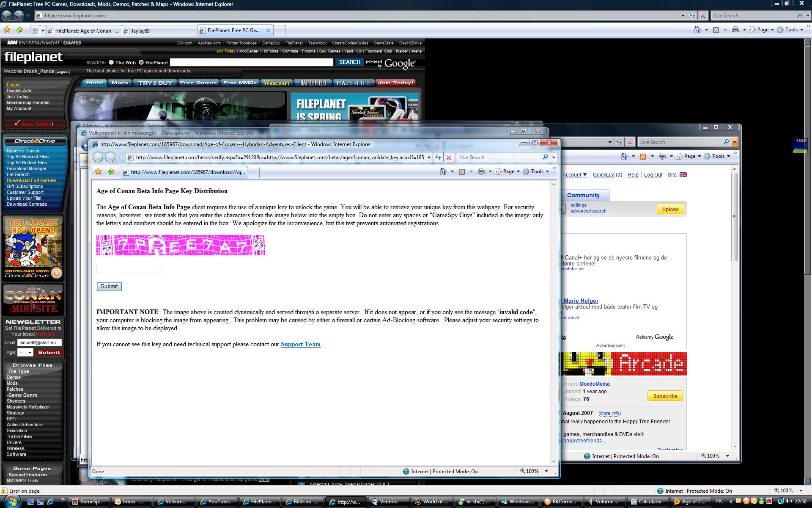Click Download Full Games sidebar link
Image resolution: width=812 pixels, height=508 pixels.
coord(31,180)
